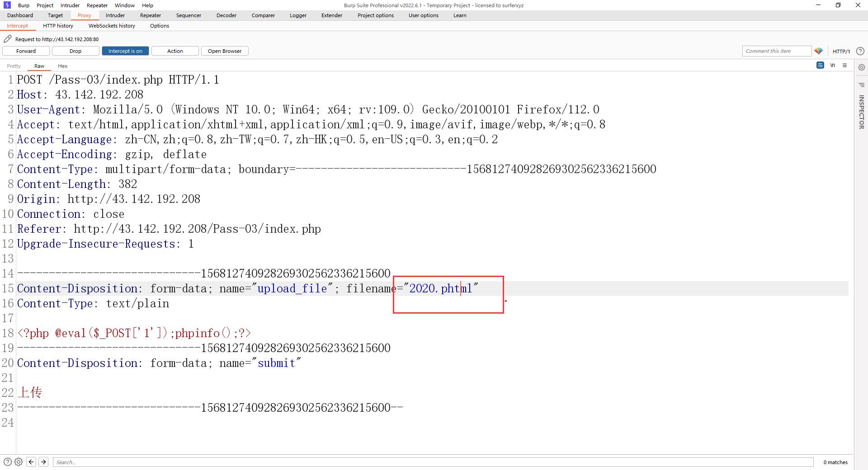The image size is (868, 470).
Task: Click the Content-Type text/plain line
Action: (93, 303)
